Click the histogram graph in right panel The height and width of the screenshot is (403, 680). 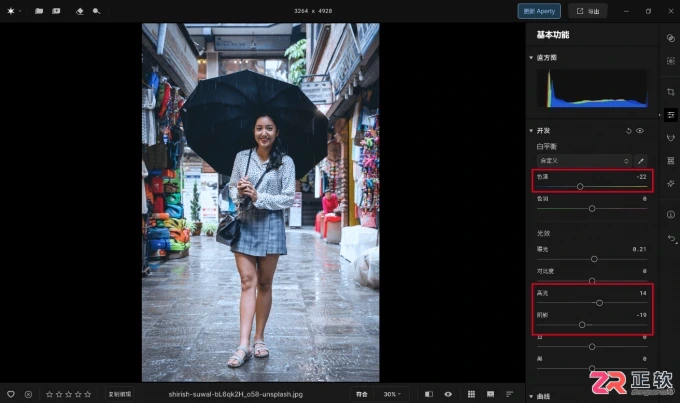click(x=592, y=88)
